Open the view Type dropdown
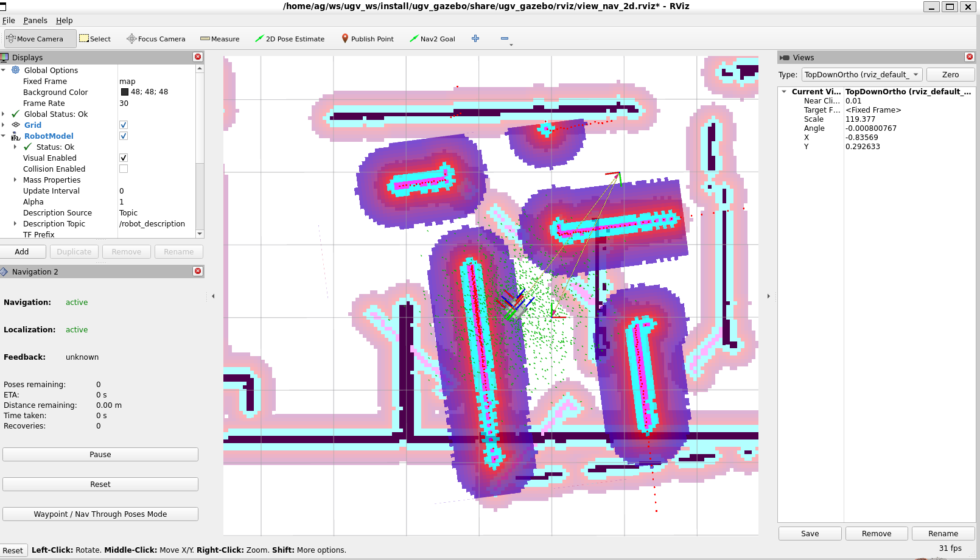Screen dimensions: 980x560 [862, 74]
